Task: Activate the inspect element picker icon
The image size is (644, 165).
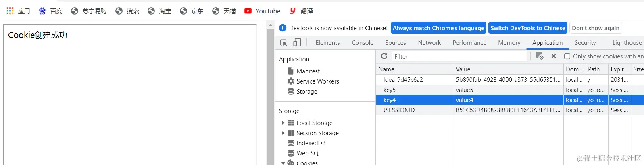Action: pyautogui.click(x=283, y=42)
